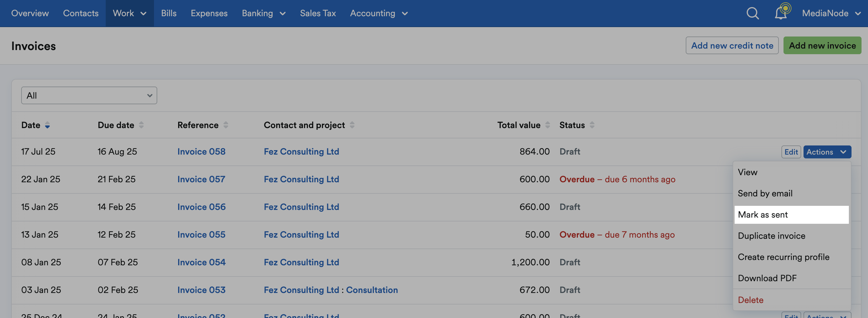This screenshot has width=868, height=318.
Task: Sort by Status column arrows
Action: coord(592,125)
